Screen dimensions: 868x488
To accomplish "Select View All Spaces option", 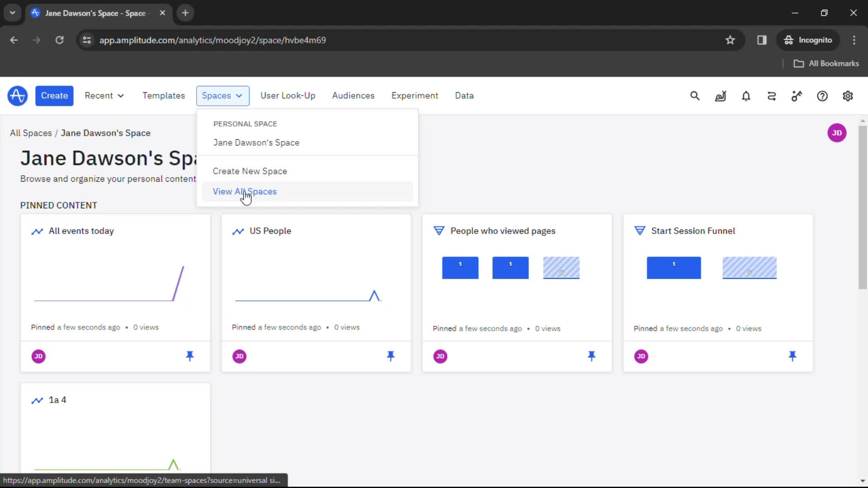I will point(245,191).
